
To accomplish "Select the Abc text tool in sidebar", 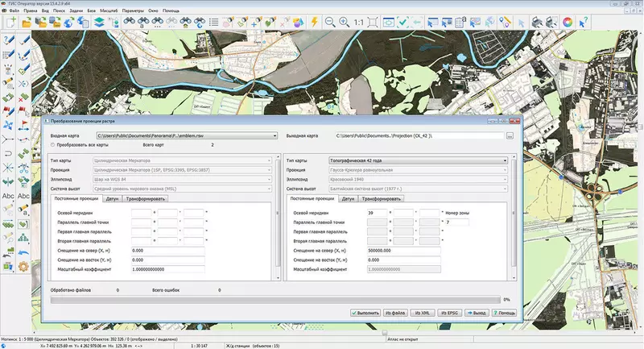I will pos(8,196).
